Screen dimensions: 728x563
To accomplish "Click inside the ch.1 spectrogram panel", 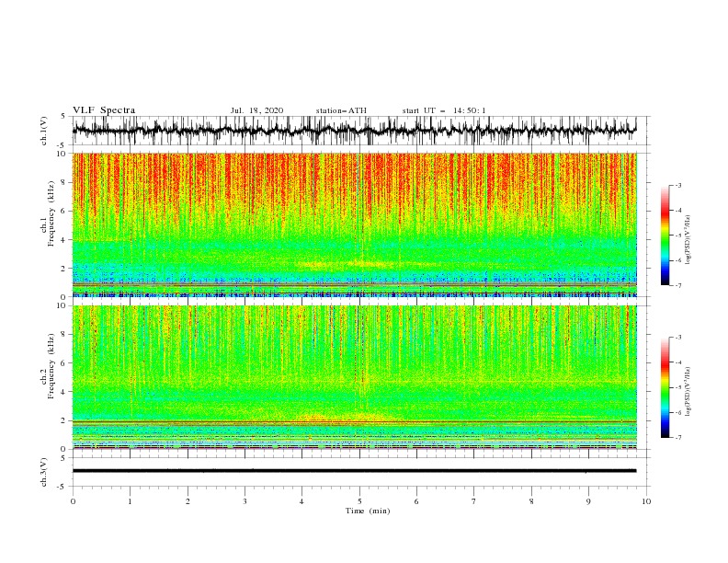I will coord(355,224).
